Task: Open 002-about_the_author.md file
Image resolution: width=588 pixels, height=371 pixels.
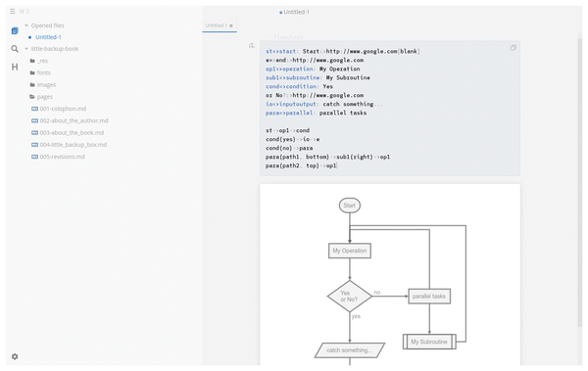Action: [73, 120]
